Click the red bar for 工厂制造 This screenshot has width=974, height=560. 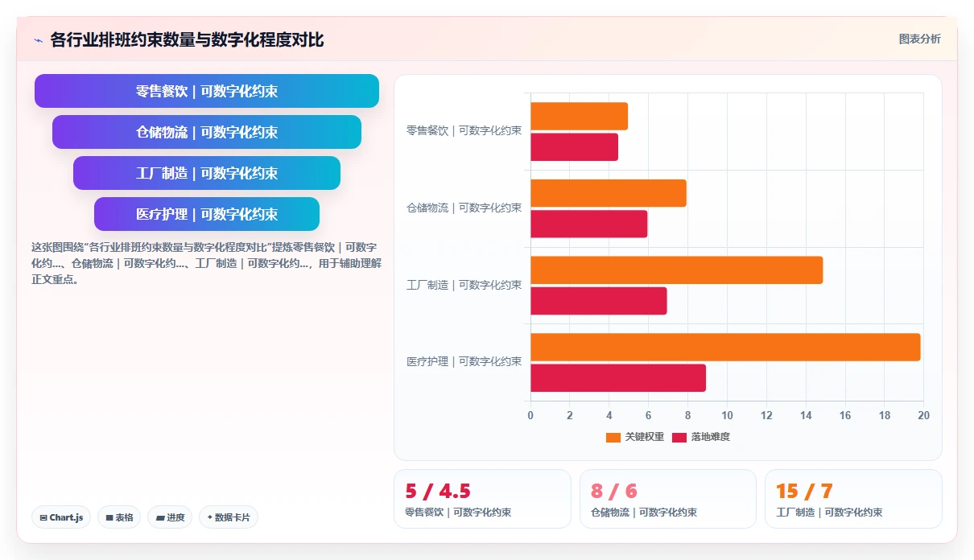click(599, 301)
